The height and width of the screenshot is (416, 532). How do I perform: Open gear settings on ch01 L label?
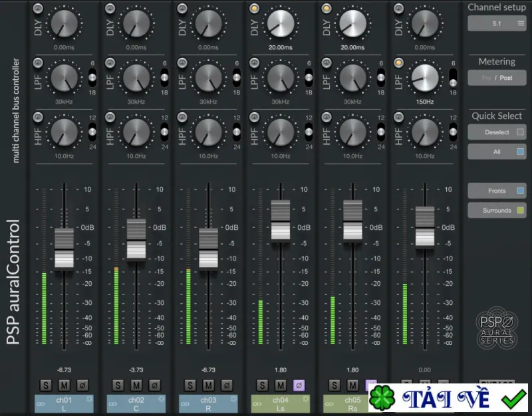pyautogui.click(x=89, y=399)
